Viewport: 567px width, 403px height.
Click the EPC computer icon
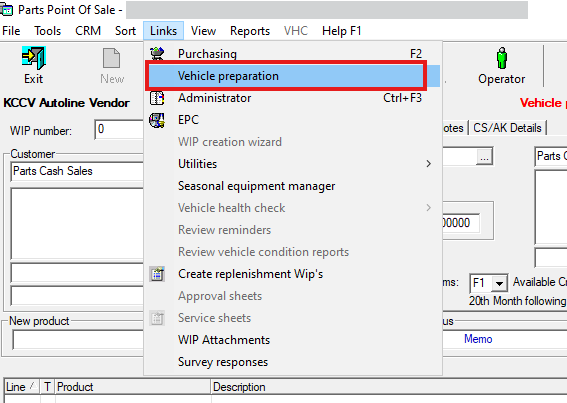tap(157, 120)
